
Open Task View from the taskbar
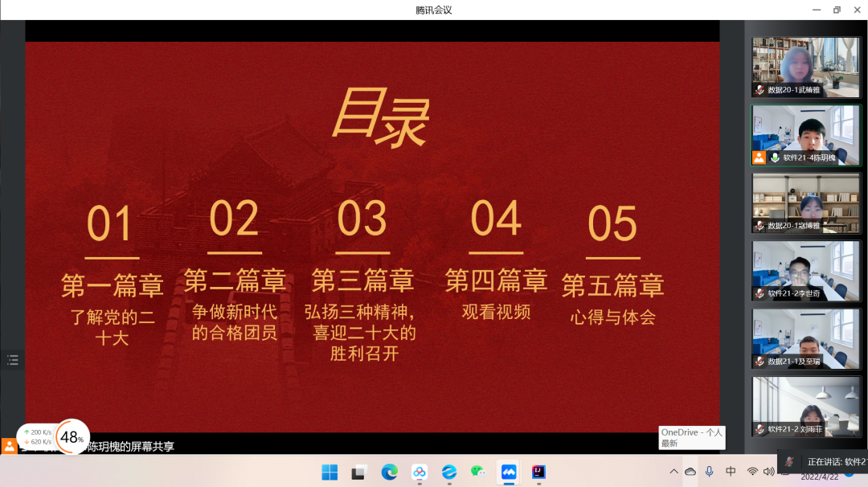359,472
